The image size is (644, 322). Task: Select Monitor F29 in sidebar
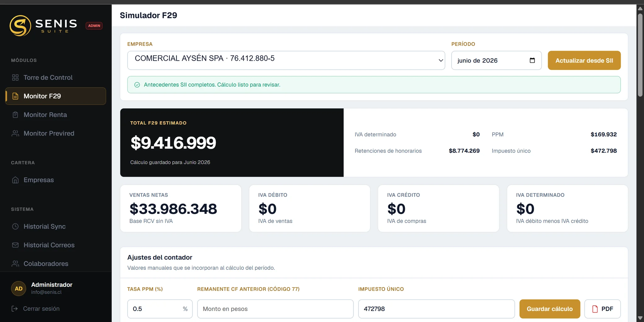pyautogui.click(x=56, y=96)
